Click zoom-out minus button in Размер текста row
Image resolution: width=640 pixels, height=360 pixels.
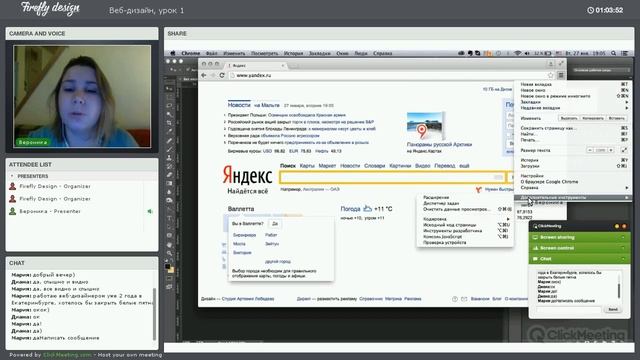[590, 150]
